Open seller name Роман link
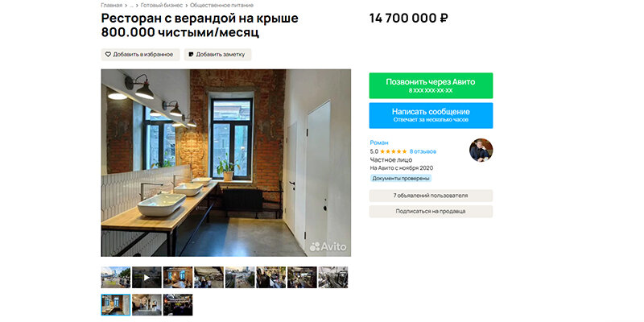The width and height of the screenshot is (644, 322). coord(379,142)
